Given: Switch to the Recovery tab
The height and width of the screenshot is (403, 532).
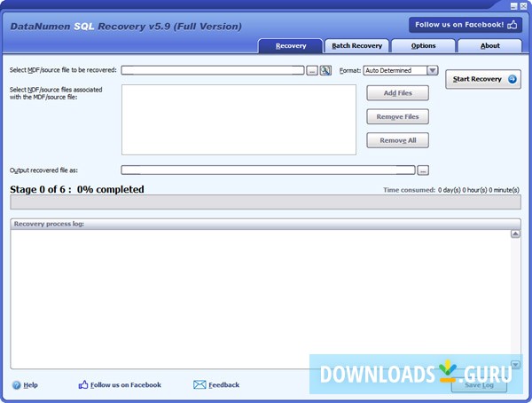Looking at the screenshot, I should 291,46.
